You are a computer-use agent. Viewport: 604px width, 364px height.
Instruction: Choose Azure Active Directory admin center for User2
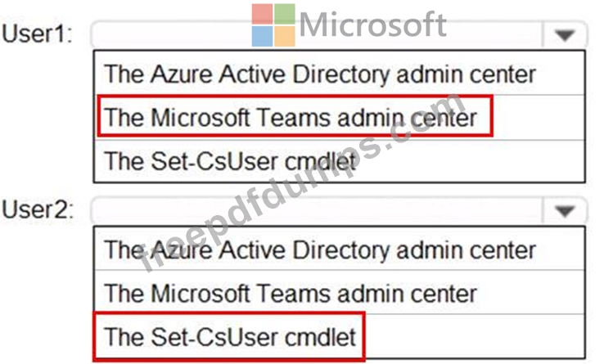click(320, 249)
